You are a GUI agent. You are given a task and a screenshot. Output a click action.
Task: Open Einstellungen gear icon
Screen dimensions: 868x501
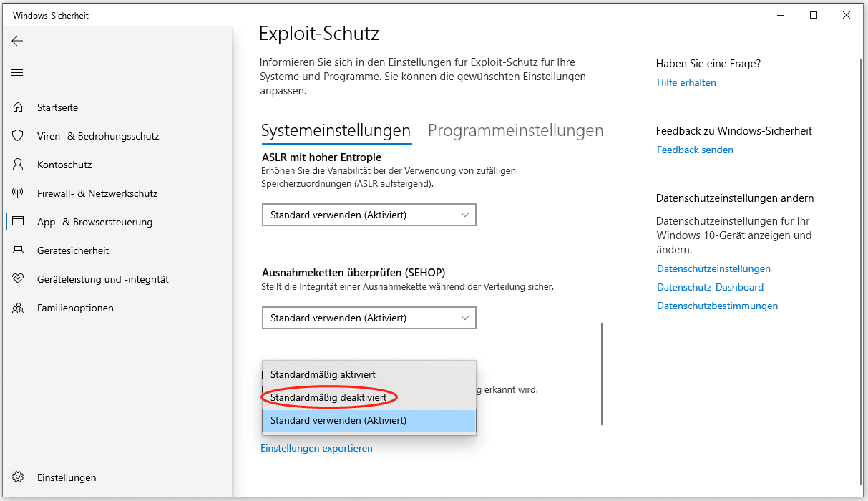tap(19, 477)
